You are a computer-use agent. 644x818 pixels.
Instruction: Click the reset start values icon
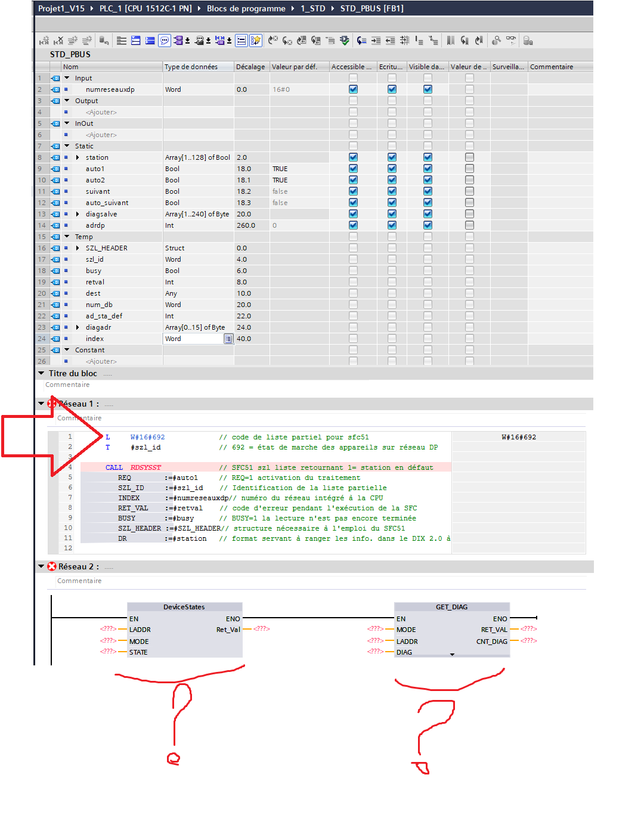click(104, 41)
